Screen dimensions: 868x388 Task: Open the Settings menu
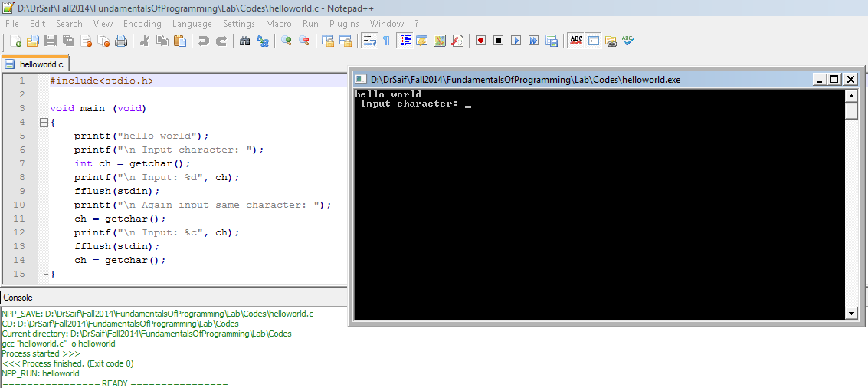tap(239, 24)
